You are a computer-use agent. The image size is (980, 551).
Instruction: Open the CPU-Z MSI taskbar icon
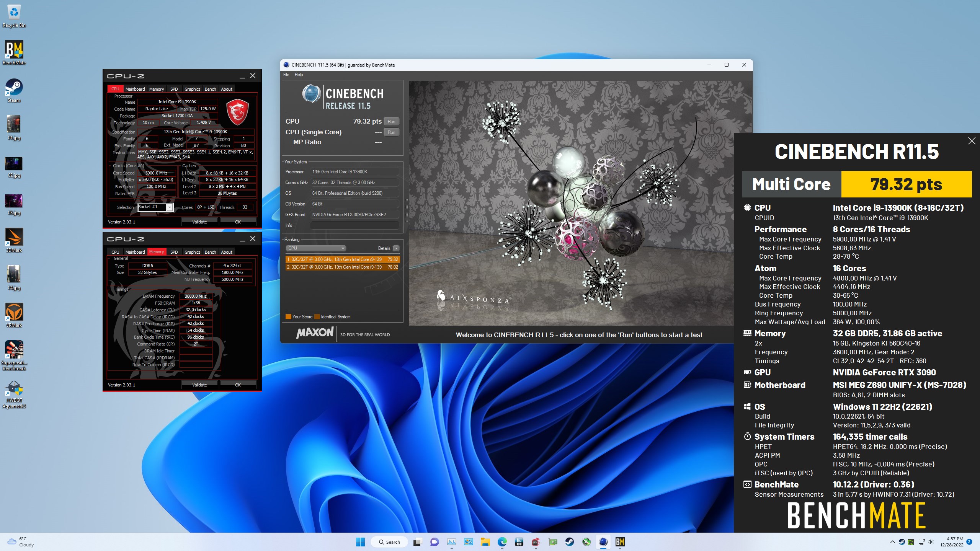pyautogui.click(x=536, y=542)
